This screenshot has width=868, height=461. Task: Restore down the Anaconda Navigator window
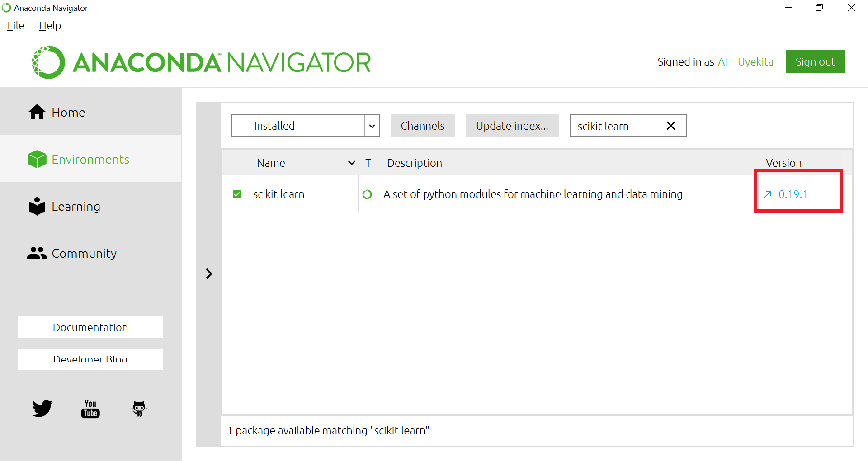(819, 8)
